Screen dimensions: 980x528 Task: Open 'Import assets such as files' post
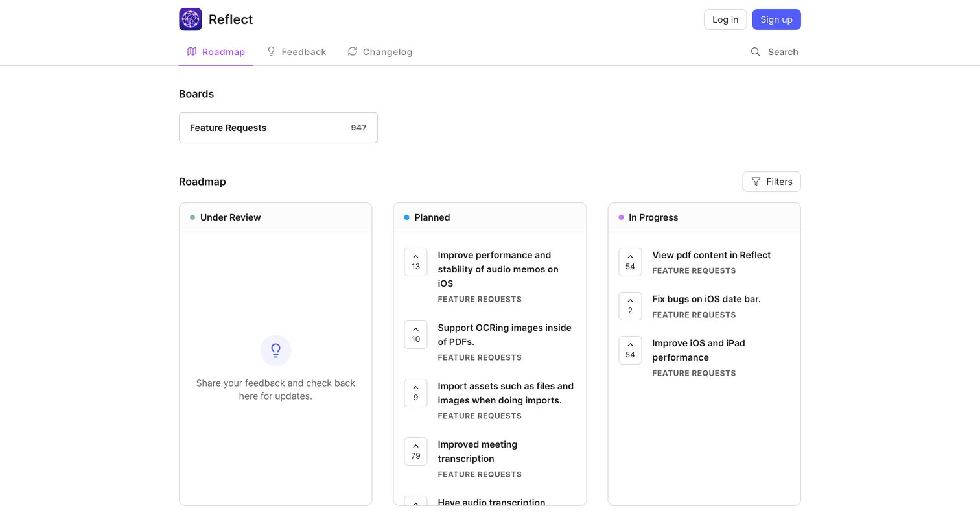tap(506, 393)
